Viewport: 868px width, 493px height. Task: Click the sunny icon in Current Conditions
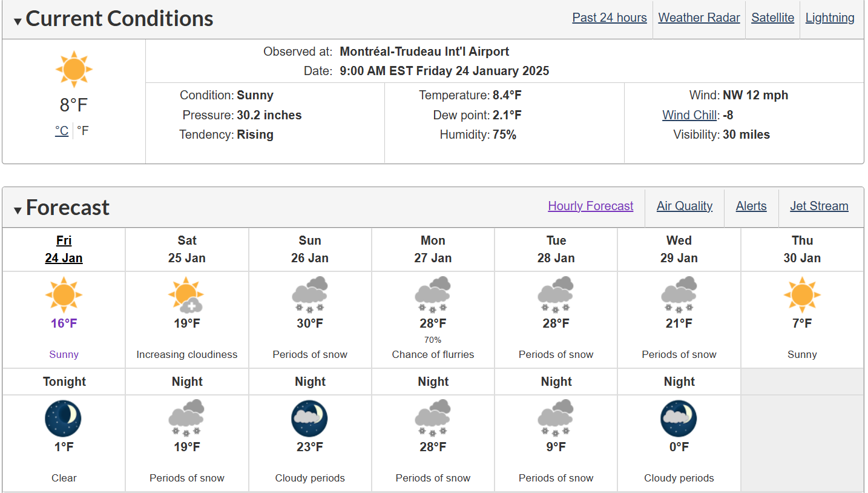(74, 69)
